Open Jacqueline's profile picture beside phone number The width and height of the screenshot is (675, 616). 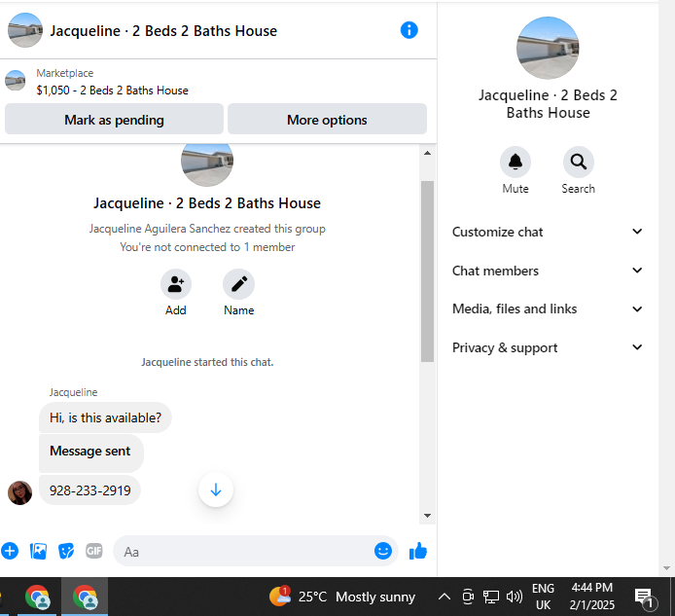19,492
